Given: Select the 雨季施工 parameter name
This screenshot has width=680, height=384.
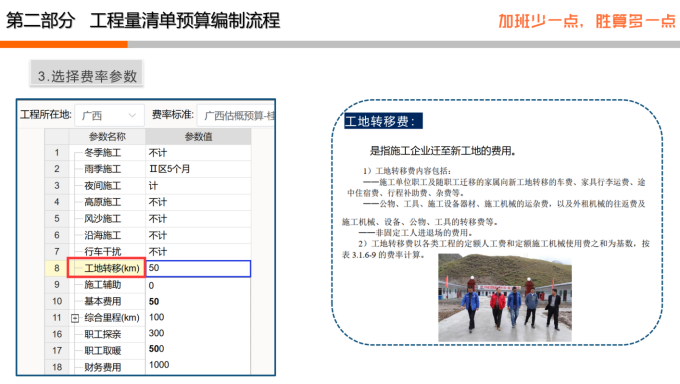Looking at the screenshot, I should [103, 169].
